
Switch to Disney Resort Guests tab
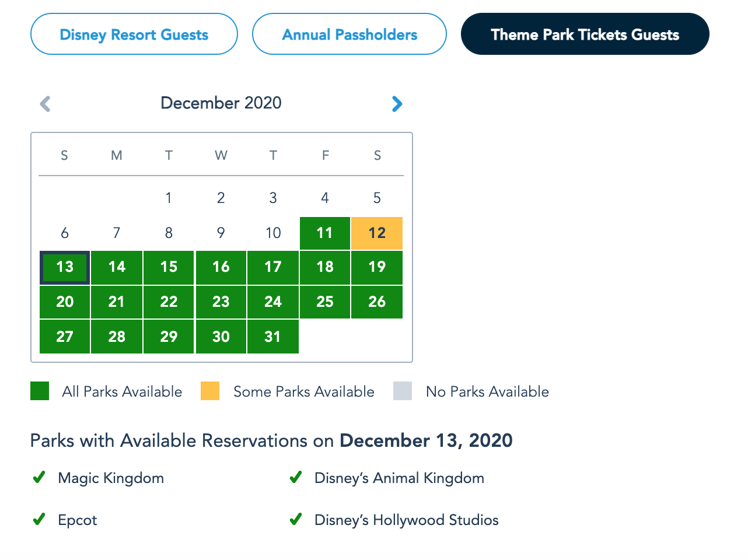(134, 34)
